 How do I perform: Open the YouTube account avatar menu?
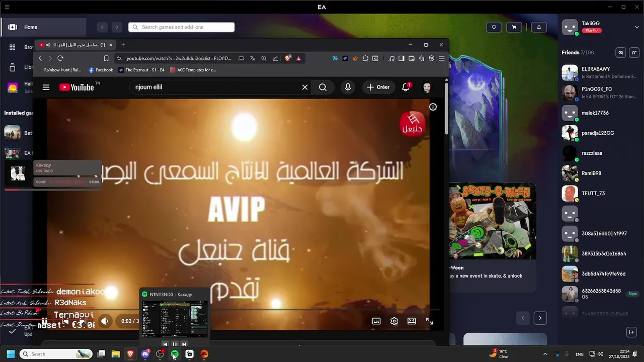pos(427,87)
